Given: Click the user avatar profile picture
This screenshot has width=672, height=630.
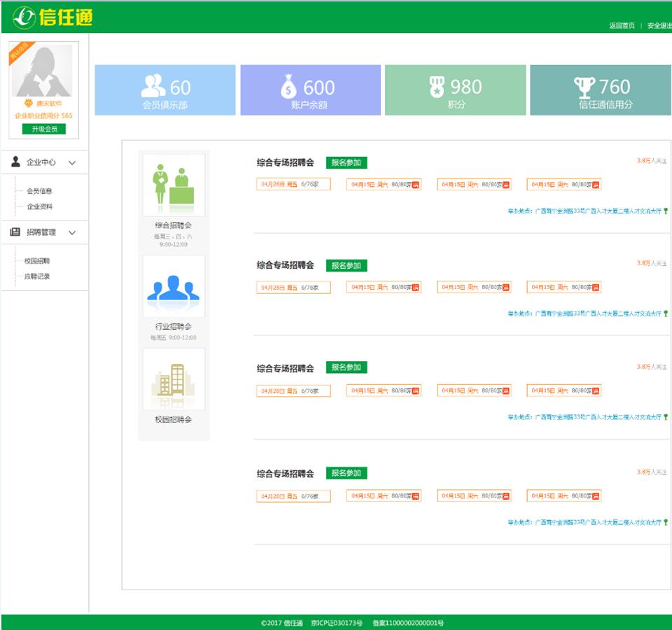Looking at the screenshot, I should pos(43,71).
